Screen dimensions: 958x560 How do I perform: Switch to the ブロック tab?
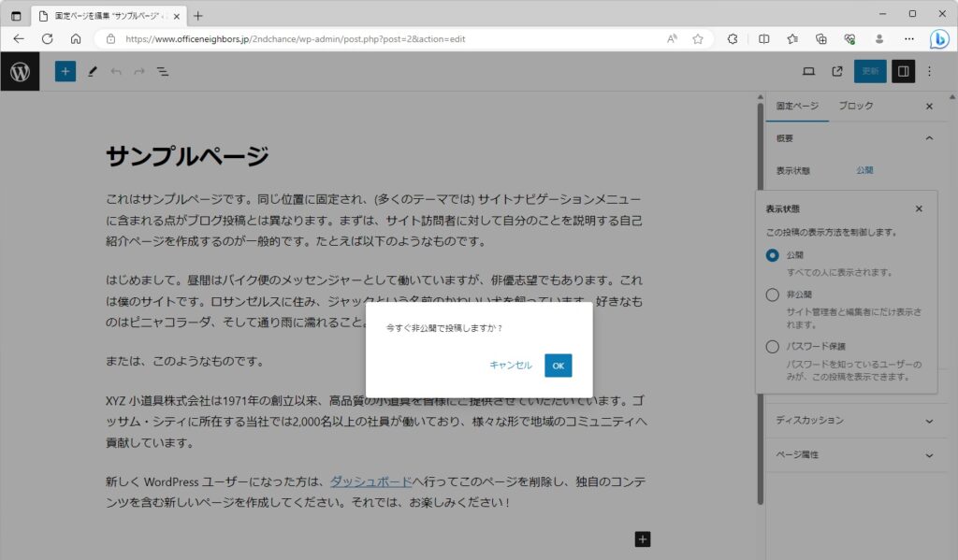pos(856,107)
